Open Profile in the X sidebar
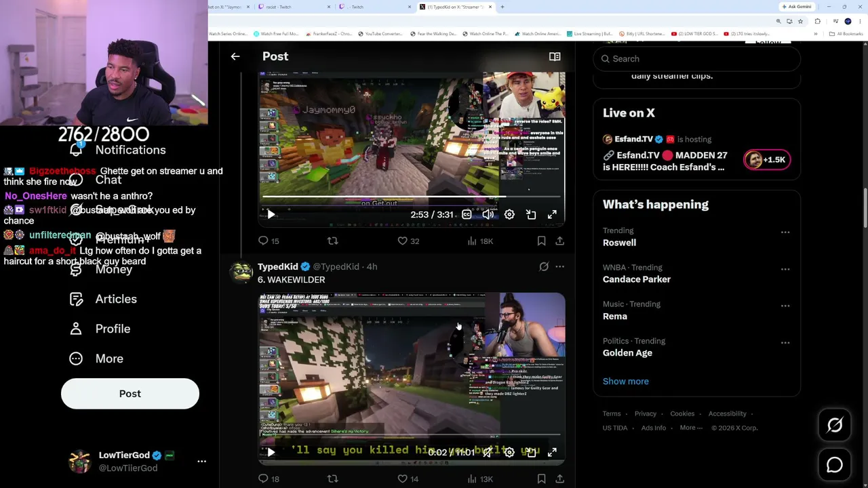The width and height of the screenshot is (868, 488). pos(100,329)
